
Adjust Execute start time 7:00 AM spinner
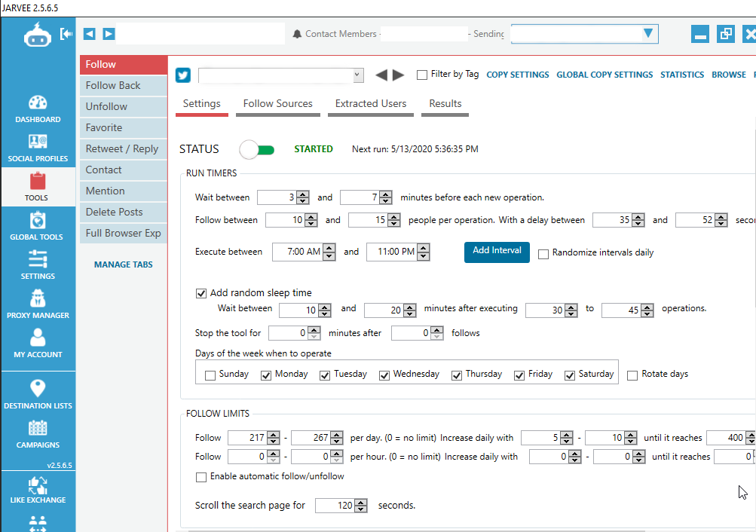pyautogui.click(x=329, y=252)
